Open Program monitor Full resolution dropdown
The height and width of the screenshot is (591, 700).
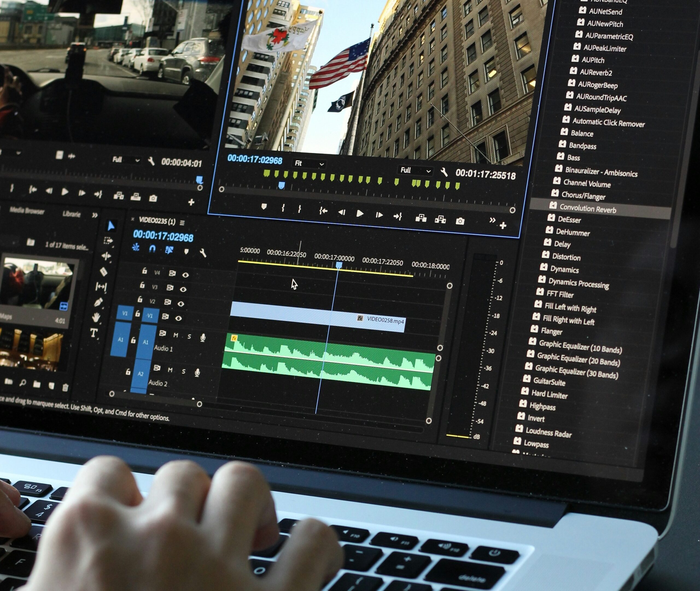coord(415,171)
